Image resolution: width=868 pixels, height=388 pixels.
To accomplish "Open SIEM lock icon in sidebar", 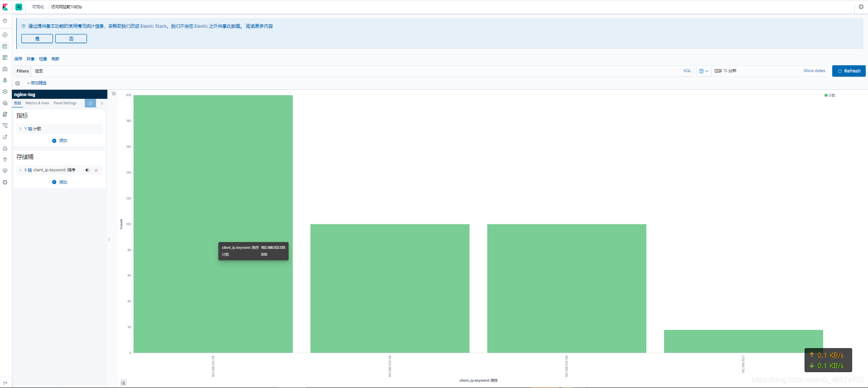I will point(5,148).
